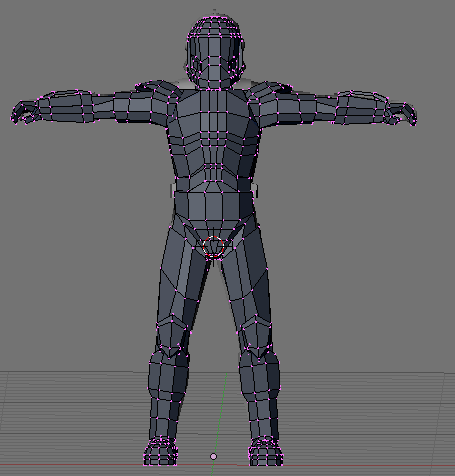Click the red-white 3D cursor circle at the pelvis
Image resolution: width=455 pixels, height=476 pixels.
click(x=213, y=247)
